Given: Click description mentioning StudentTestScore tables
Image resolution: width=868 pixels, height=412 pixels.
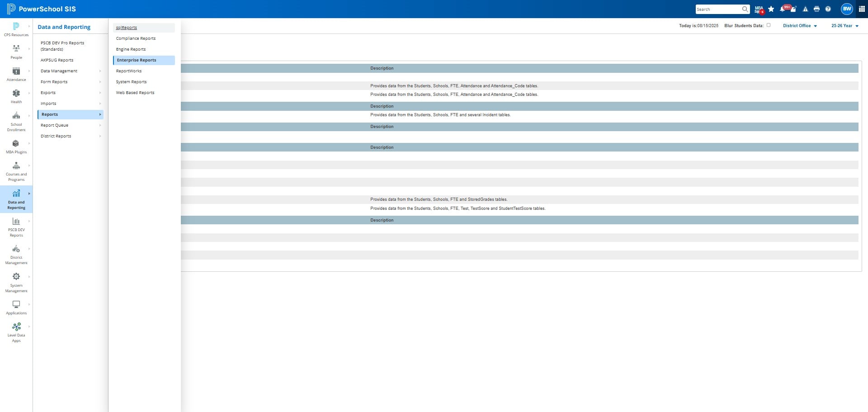Looking at the screenshot, I should point(458,208).
